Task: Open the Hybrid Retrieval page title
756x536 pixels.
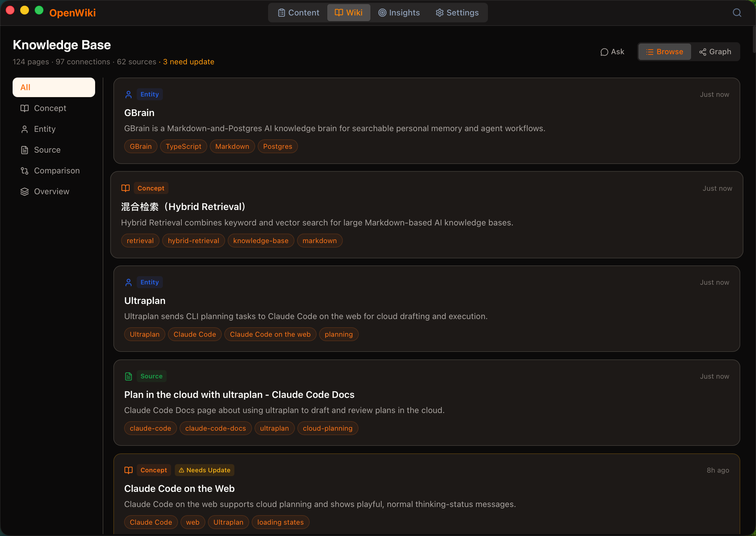Action: click(183, 207)
